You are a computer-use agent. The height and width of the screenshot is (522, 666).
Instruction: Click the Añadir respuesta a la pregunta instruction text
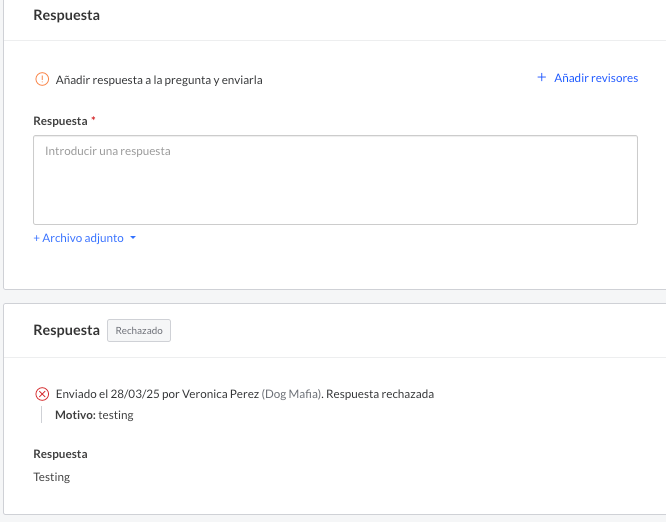(159, 80)
